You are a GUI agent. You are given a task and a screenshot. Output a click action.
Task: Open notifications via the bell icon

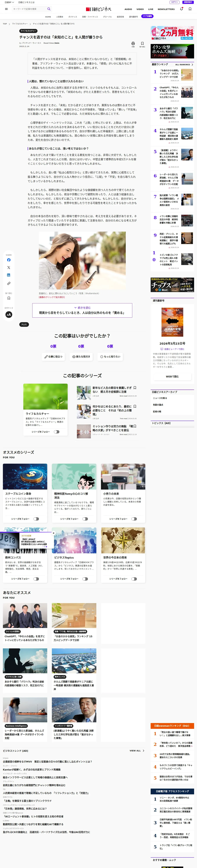tap(182, 9)
